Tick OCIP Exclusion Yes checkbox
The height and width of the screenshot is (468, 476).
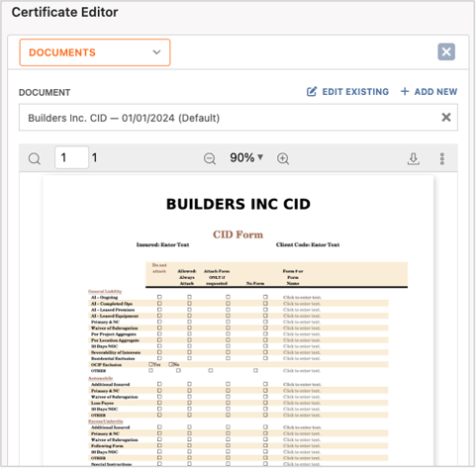150,364
